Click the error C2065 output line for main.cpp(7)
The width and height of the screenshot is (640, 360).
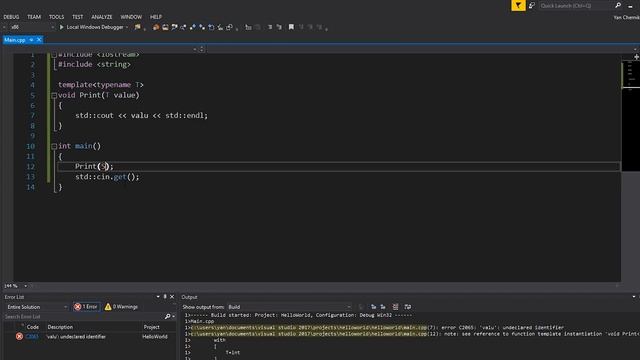[374, 327]
